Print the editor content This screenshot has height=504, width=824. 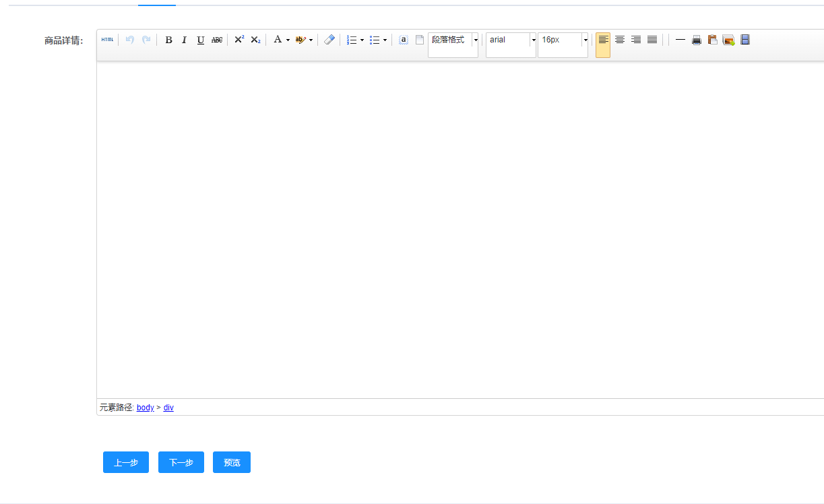pos(697,40)
